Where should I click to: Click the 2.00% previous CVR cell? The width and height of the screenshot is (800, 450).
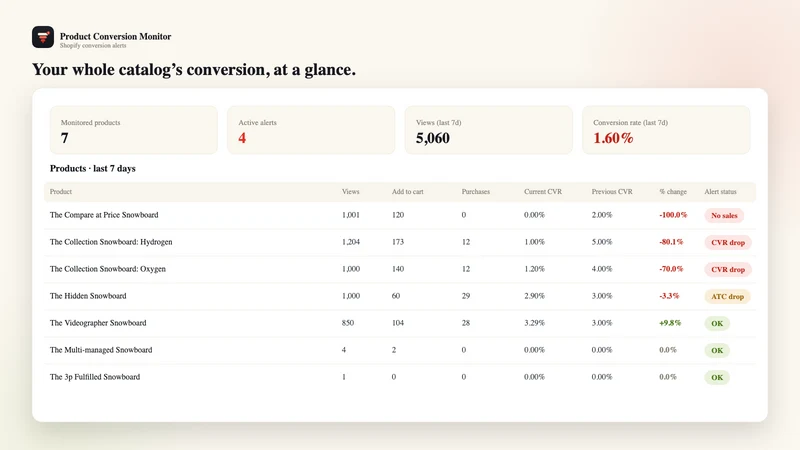602,215
